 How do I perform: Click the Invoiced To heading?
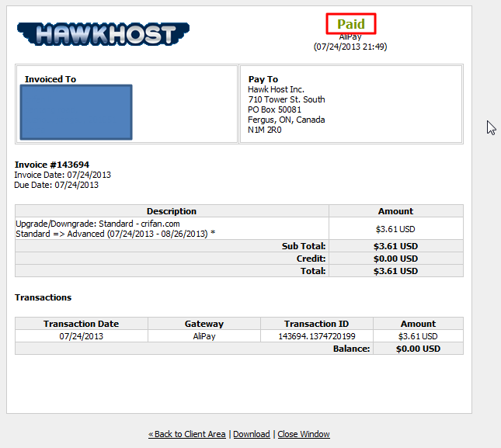[x=50, y=79]
